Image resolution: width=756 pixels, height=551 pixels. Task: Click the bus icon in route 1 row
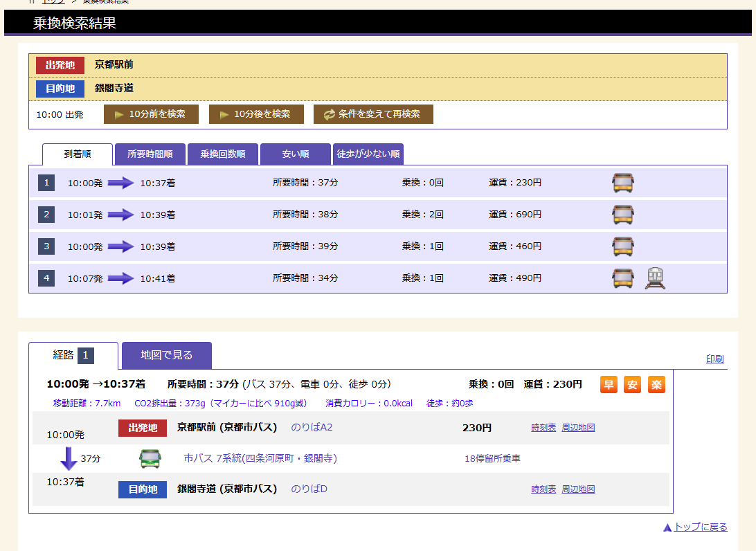622,183
